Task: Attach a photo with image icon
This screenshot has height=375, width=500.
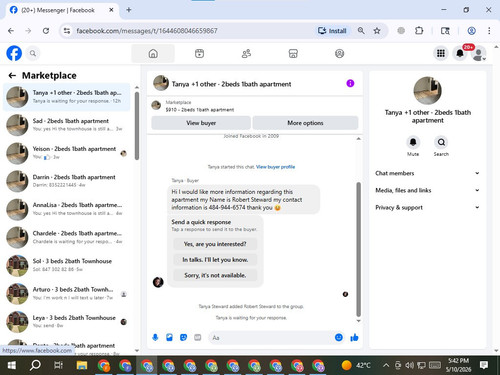Action: click(169, 338)
